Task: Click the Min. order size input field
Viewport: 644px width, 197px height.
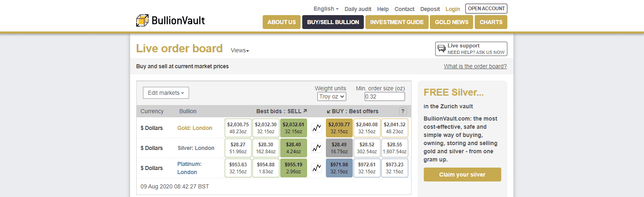Action: point(385,96)
